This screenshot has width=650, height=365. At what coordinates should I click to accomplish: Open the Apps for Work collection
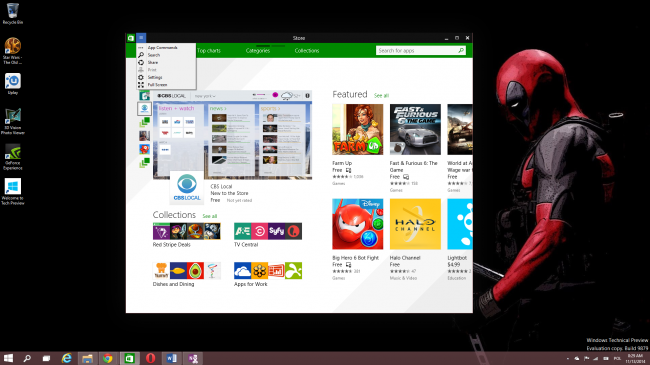(268, 271)
